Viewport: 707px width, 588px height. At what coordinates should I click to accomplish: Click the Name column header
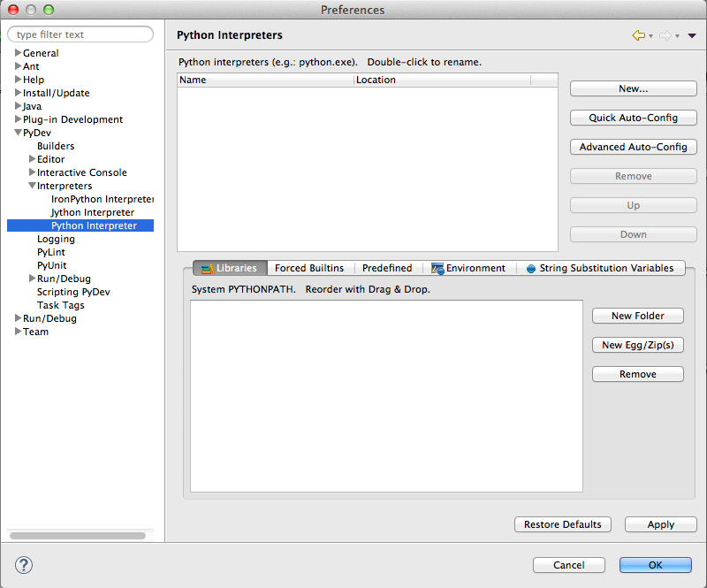265,80
